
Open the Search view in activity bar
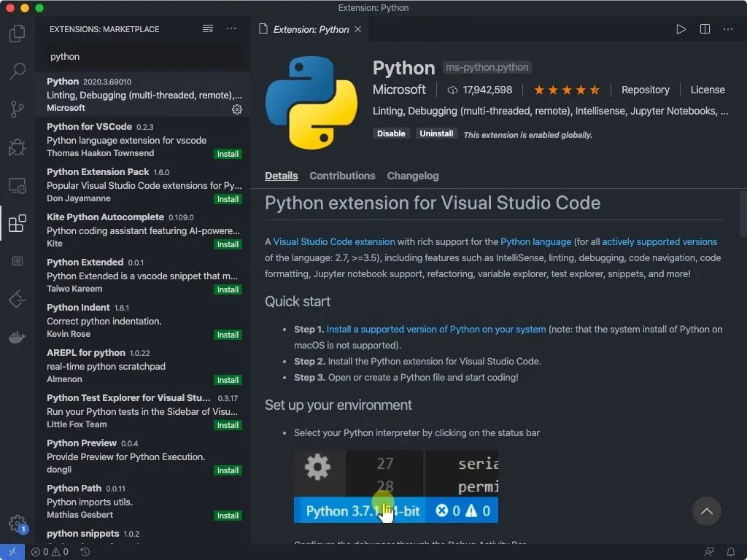(17, 71)
